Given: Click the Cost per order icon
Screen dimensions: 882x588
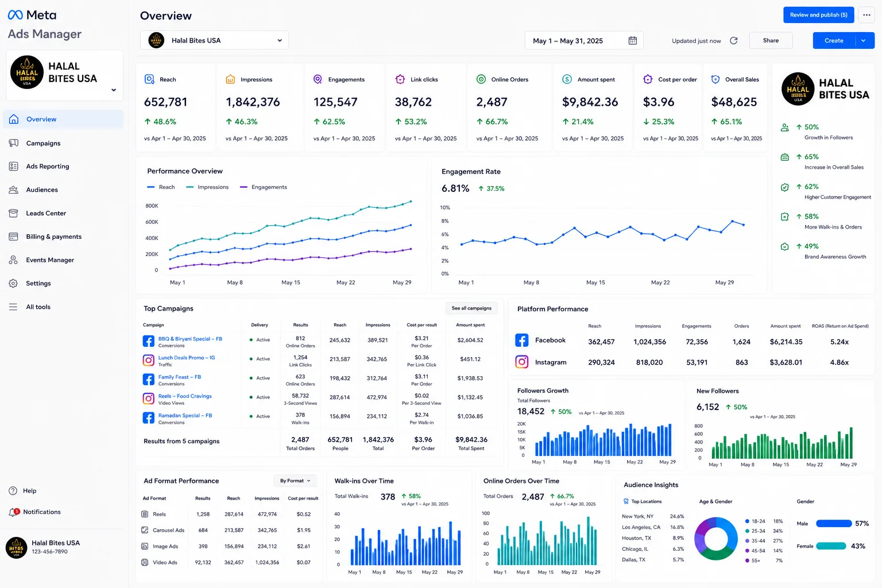Looking at the screenshot, I should tap(648, 79).
